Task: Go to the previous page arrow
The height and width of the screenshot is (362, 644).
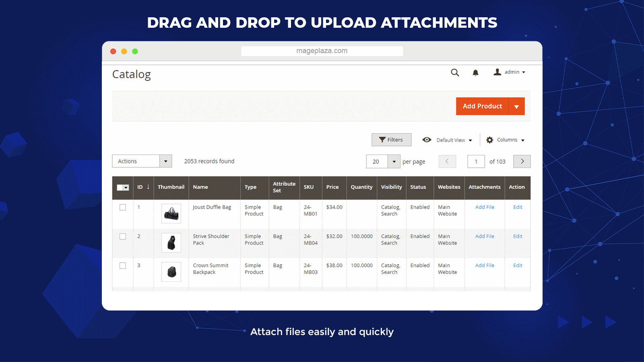Action: pyautogui.click(x=447, y=161)
